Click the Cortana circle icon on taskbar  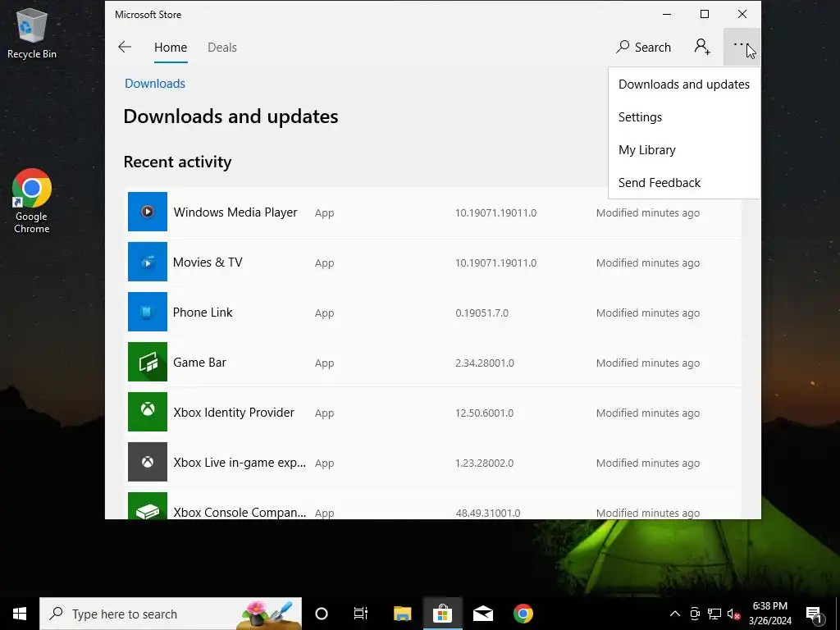pos(322,614)
